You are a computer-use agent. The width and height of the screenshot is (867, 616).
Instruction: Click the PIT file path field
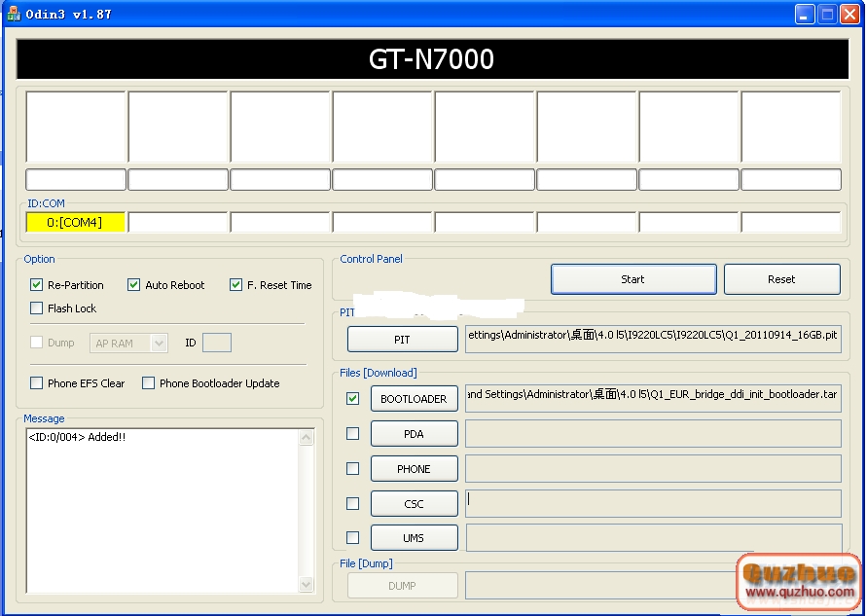[x=653, y=339]
